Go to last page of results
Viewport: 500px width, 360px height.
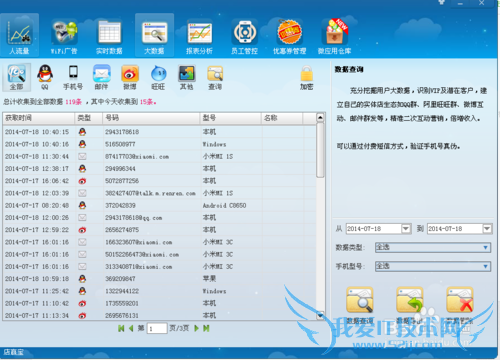(206, 328)
